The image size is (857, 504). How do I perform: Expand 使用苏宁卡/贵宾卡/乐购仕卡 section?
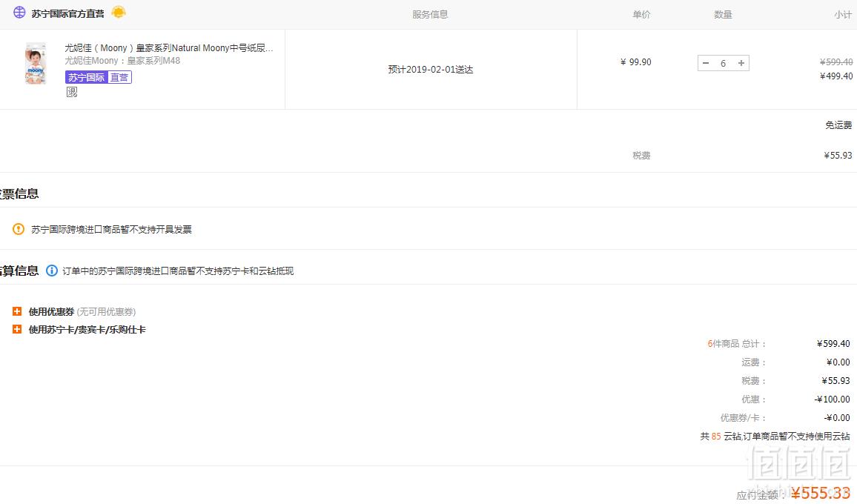(x=17, y=330)
